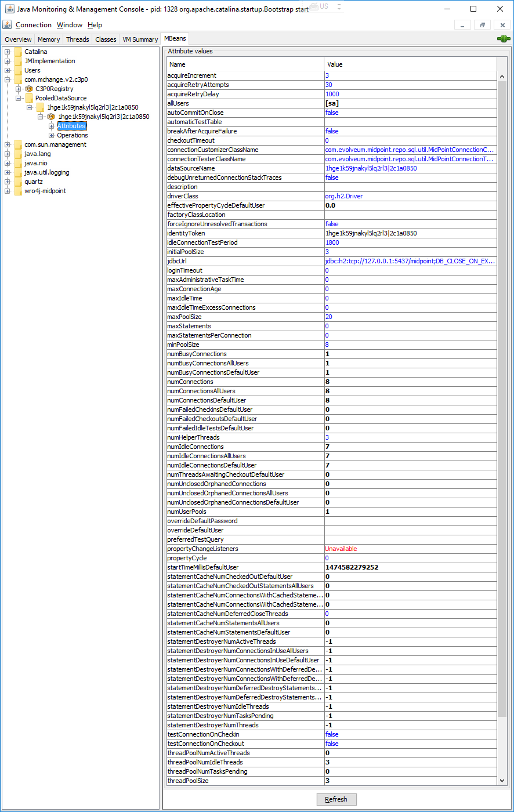Expand the Users tree node

(x=8, y=70)
